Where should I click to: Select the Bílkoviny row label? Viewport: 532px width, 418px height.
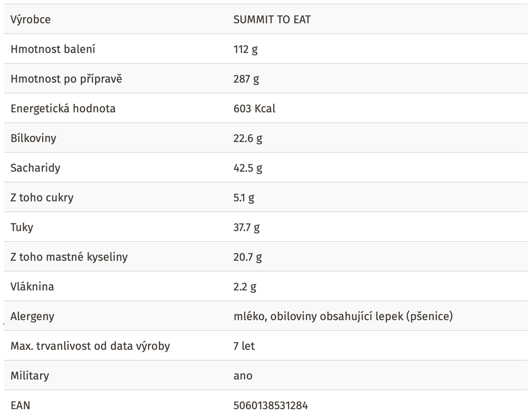[x=33, y=138]
